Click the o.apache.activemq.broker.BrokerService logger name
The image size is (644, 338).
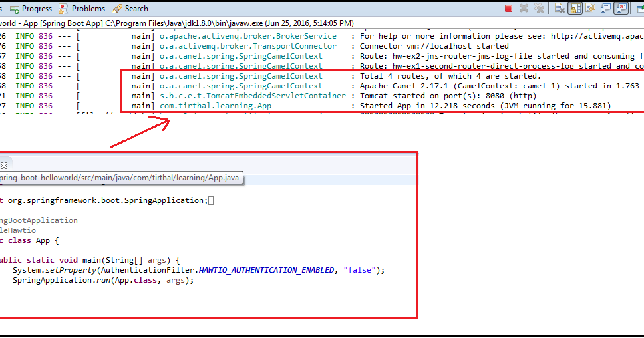click(x=248, y=36)
